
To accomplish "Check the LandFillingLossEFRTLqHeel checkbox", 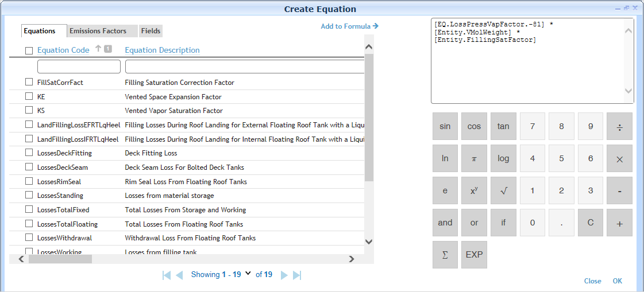I will (29, 124).
